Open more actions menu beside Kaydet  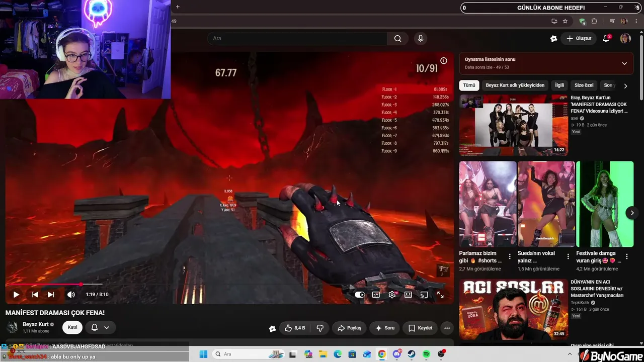pos(447,328)
